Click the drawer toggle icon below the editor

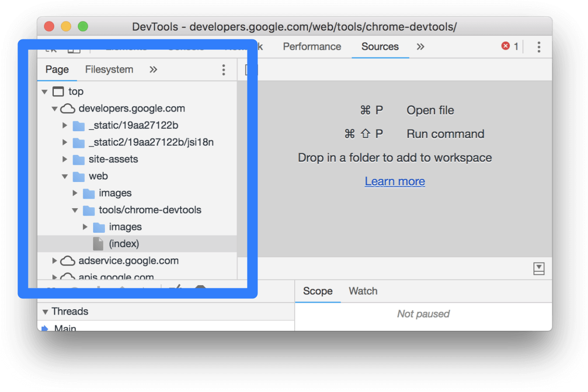539,269
